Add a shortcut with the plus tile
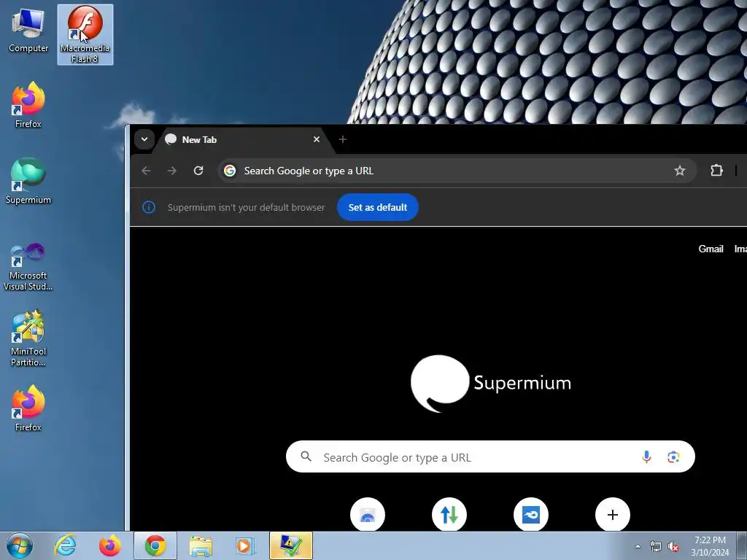This screenshot has width=747, height=560. (x=613, y=515)
